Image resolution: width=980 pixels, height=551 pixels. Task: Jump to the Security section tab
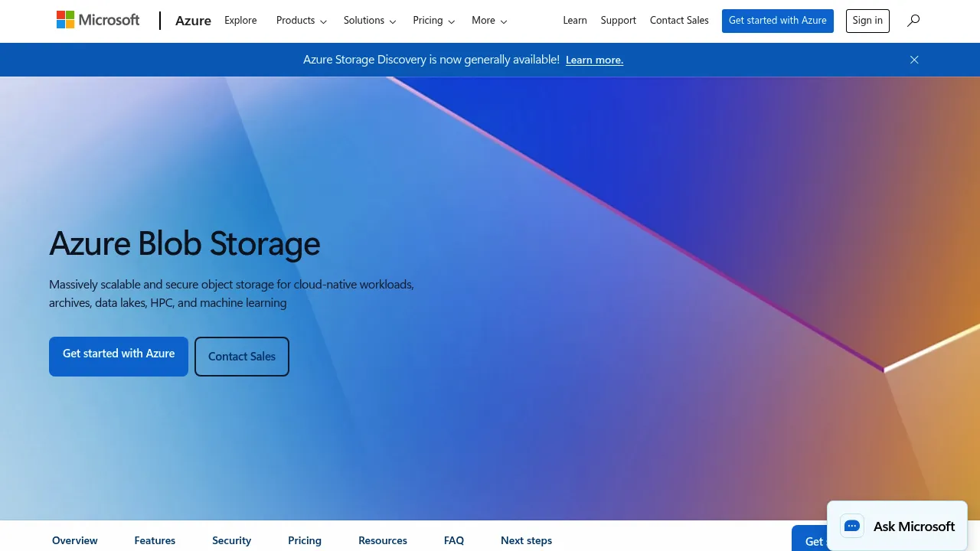232,540
